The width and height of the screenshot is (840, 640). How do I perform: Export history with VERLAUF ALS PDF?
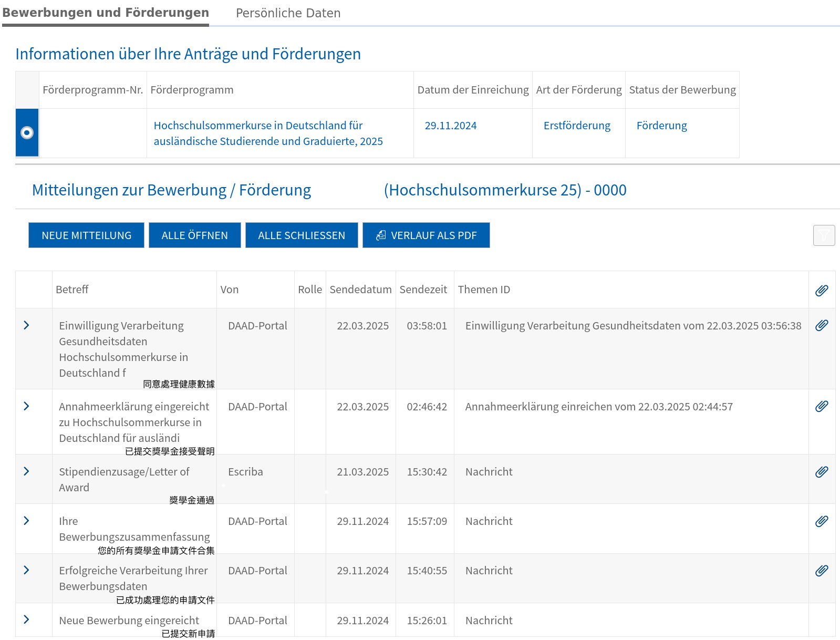click(x=426, y=235)
